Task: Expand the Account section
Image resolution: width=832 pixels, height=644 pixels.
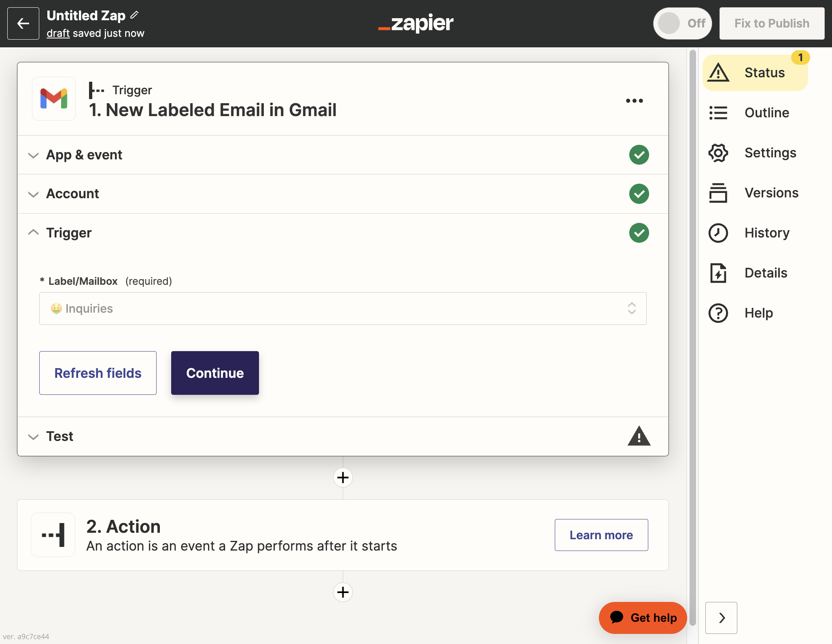Action: click(343, 194)
